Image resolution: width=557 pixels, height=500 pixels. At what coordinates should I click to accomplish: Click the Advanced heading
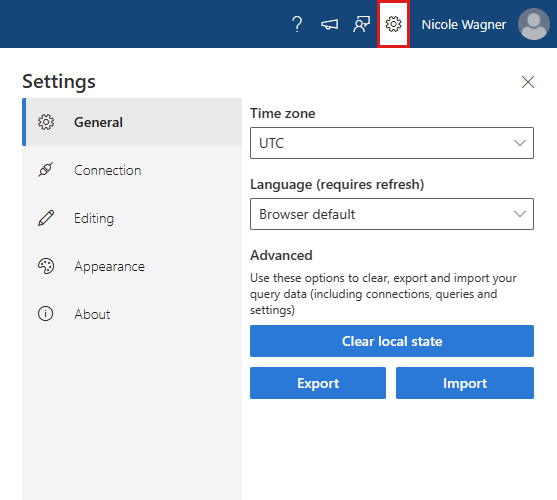(x=281, y=255)
